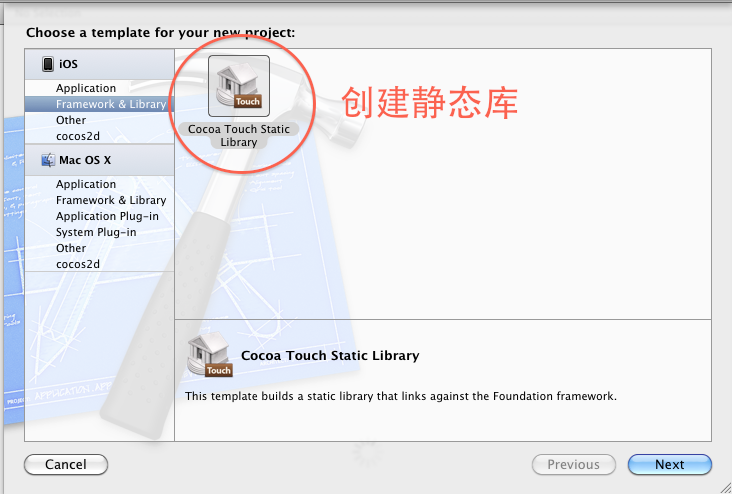Screen dimensions: 732x494
Task: Select the Cocoa Touch Static Library template icon
Action: (x=239, y=86)
